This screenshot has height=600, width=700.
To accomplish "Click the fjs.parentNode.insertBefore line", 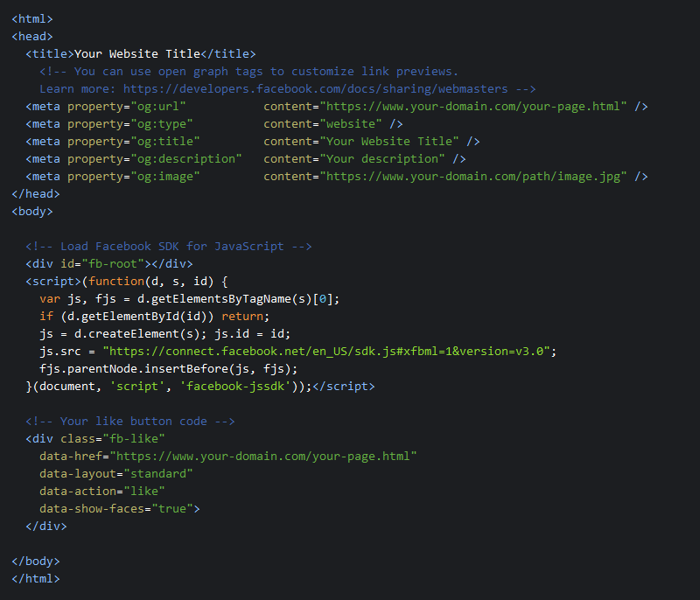I will 169,369.
